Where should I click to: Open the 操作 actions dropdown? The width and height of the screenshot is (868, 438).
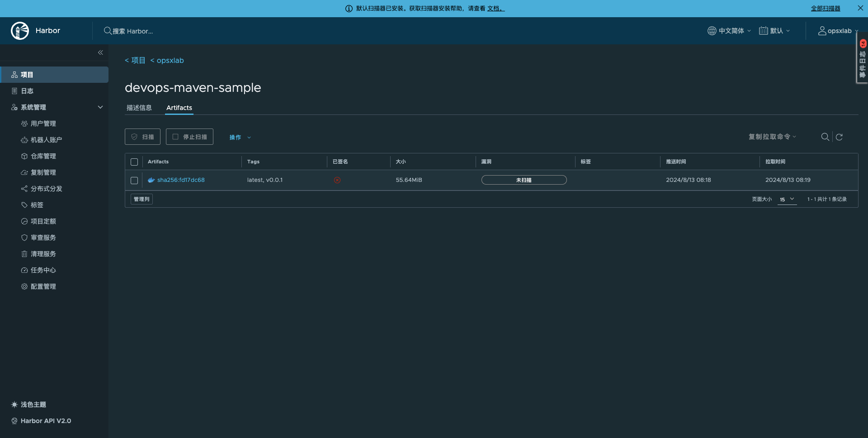click(x=240, y=137)
